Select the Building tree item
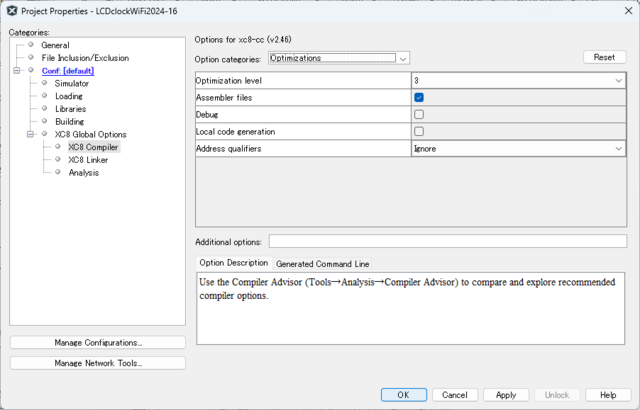The height and width of the screenshot is (410, 640). coord(69,121)
